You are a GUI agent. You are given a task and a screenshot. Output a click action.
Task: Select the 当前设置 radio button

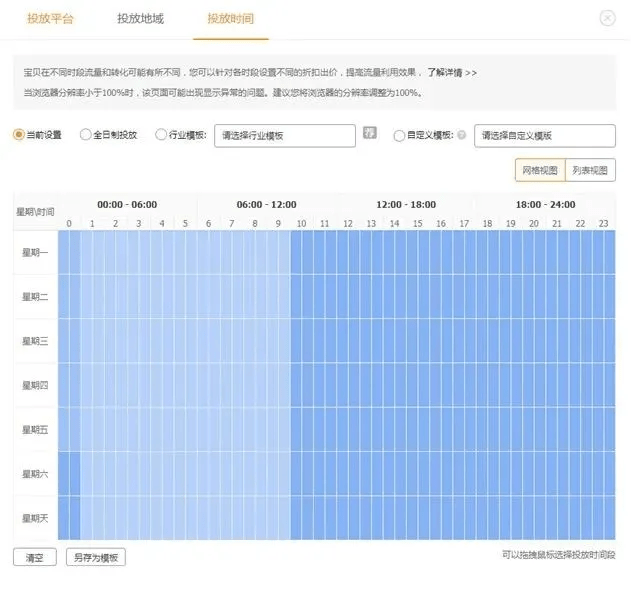coord(19,134)
